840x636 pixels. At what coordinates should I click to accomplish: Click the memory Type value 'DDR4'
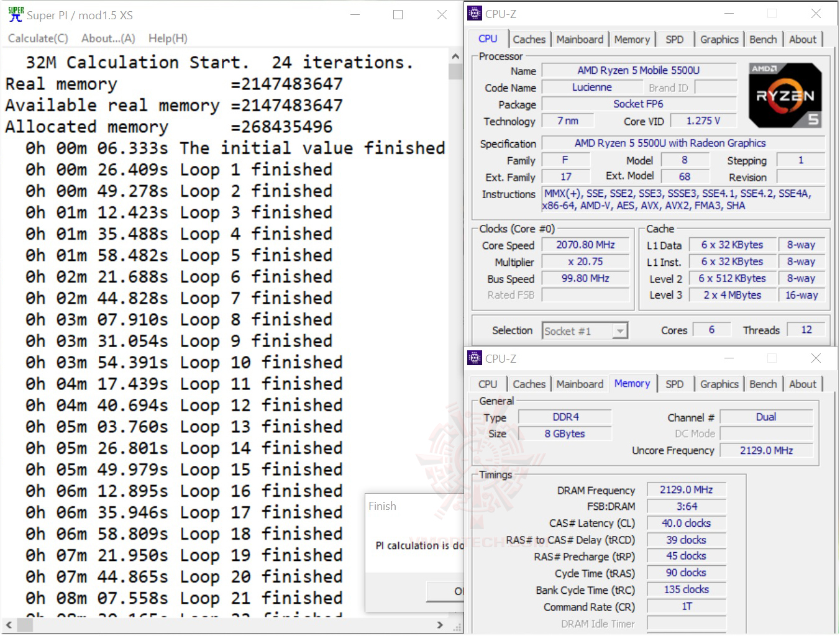pos(565,417)
